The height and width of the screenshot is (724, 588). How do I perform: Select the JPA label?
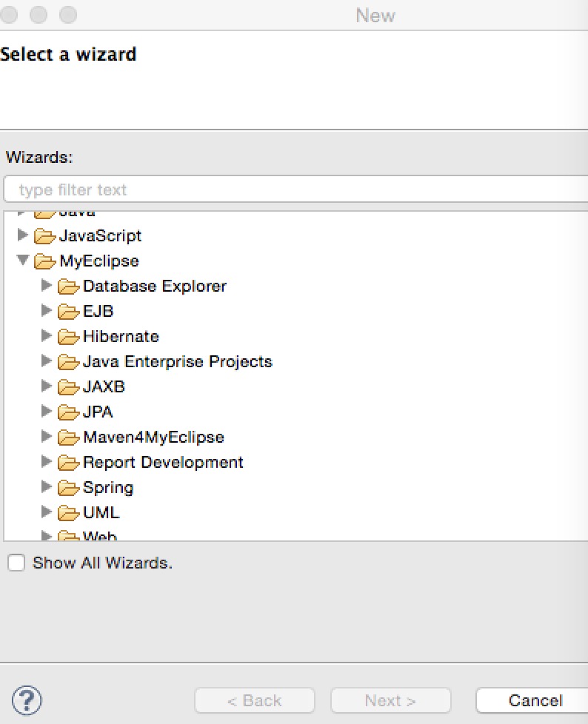98,412
